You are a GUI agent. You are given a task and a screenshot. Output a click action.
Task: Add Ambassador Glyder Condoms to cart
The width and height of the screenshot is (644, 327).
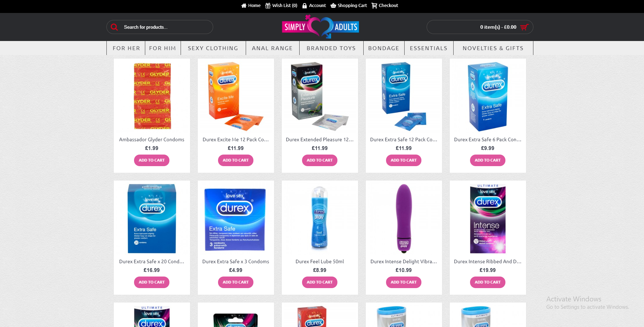[x=152, y=160]
